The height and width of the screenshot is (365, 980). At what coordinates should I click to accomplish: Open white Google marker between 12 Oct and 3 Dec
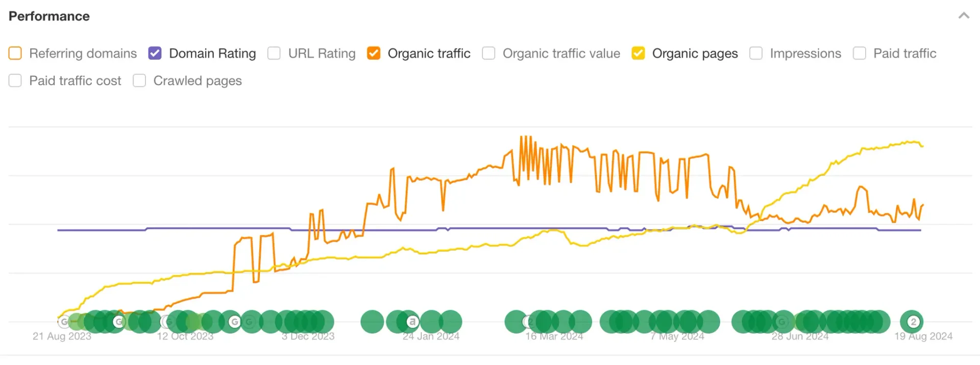[234, 322]
